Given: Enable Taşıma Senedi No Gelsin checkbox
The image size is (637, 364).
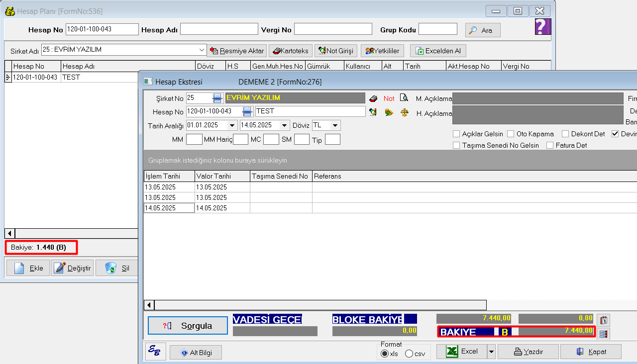Looking at the screenshot, I should click(456, 145).
